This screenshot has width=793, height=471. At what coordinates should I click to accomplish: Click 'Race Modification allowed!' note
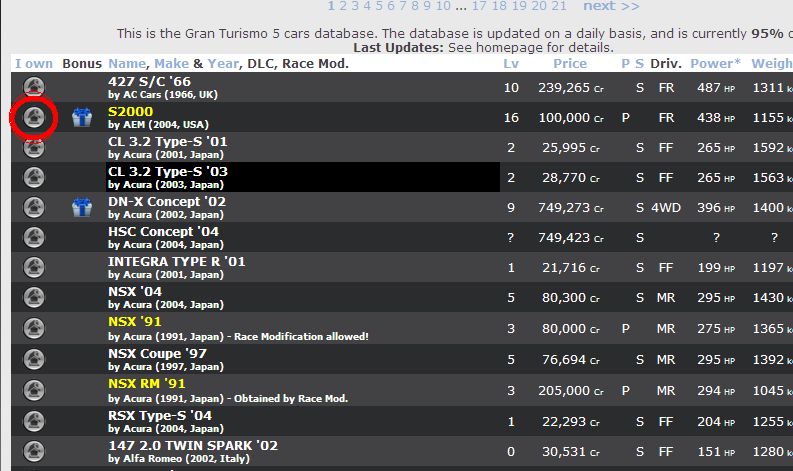tap(301, 336)
